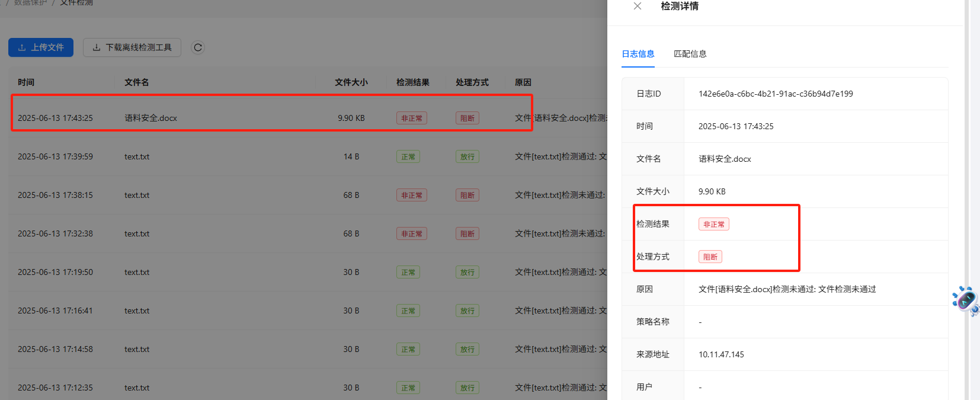Image resolution: width=980 pixels, height=400 pixels.
Task: Click the 时间 column header
Action: tap(26, 82)
